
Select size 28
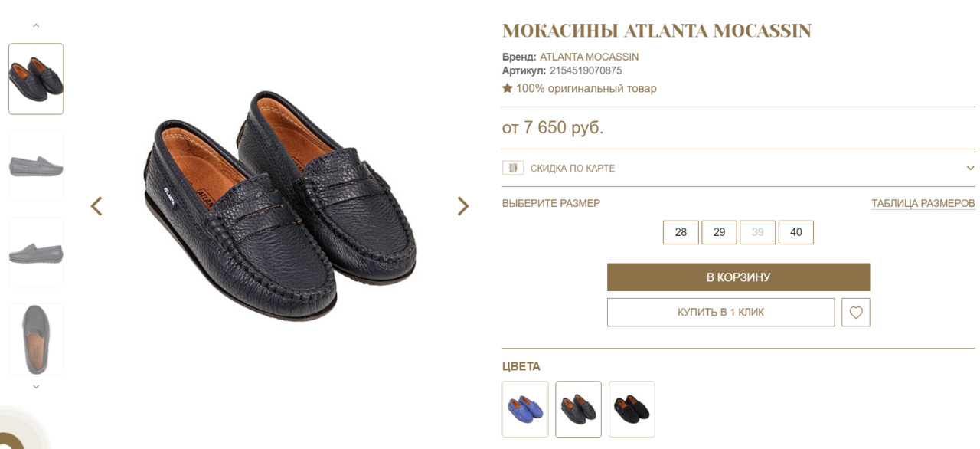[681, 232]
